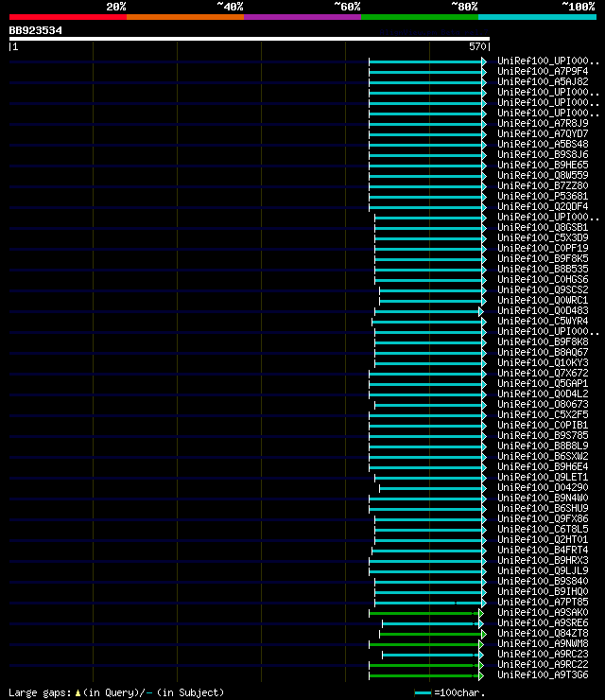Image resolution: width=605 pixels, height=700 pixels.
Task: Click the green ~80% legend color segment
Action: 420,17
